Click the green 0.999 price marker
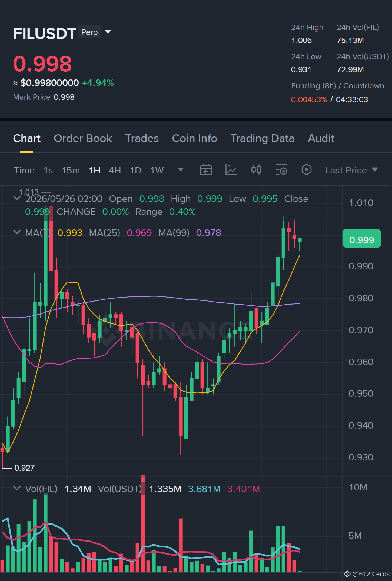This screenshot has width=392, height=581. click(362, 239)
